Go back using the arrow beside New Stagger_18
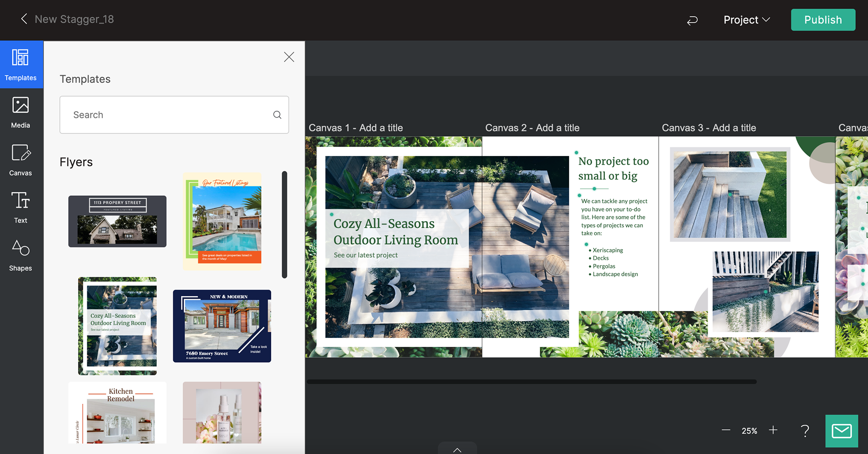 coord(24,19)
